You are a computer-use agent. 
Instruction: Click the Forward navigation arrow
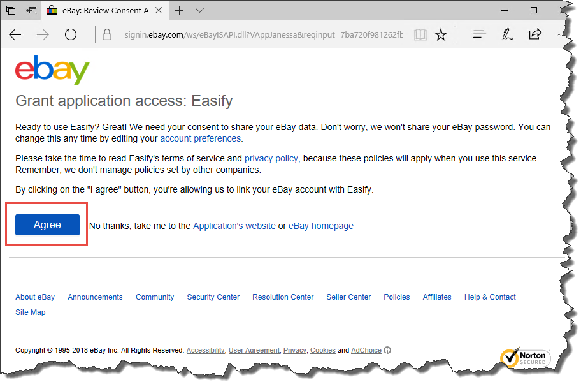(x=43, y=35)
